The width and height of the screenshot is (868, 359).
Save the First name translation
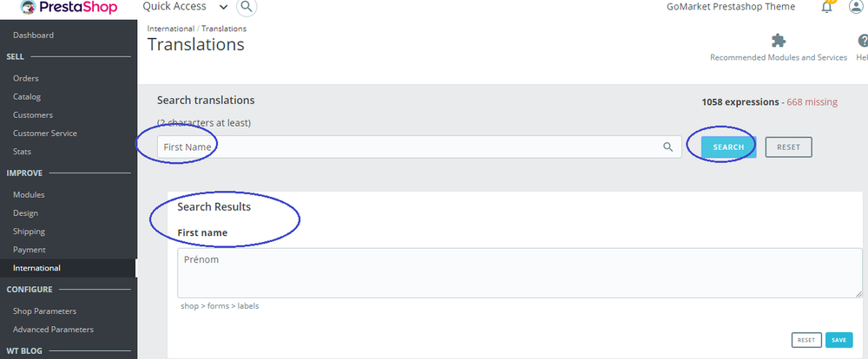point(838,340)
